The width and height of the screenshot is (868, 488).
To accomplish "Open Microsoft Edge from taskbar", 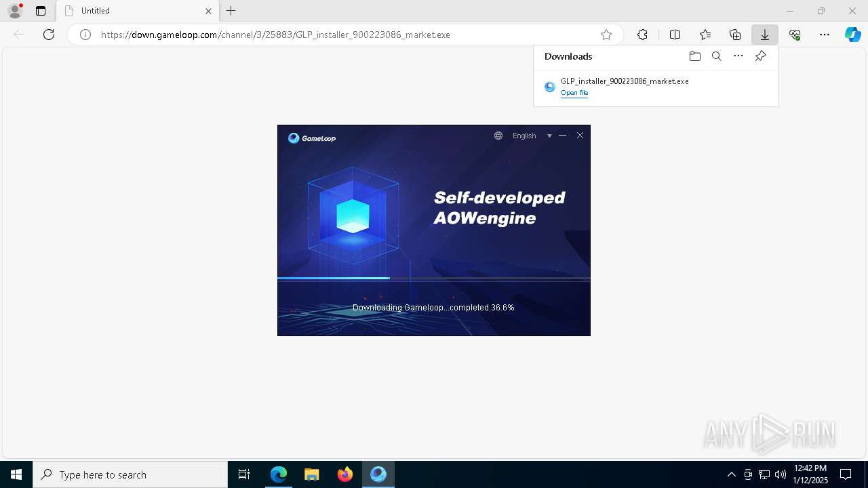I will (279, 474).
